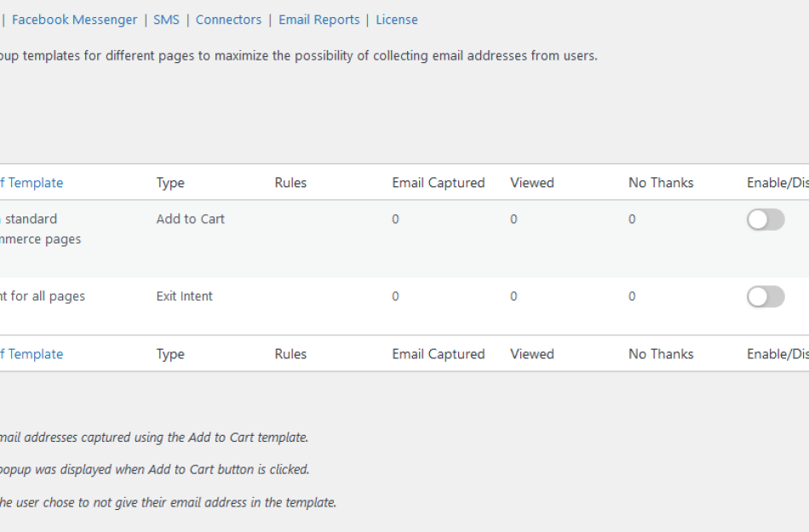Click the Viewed column header
The height and width of the screenshot is (532, 809).
[x=531, y=182]
